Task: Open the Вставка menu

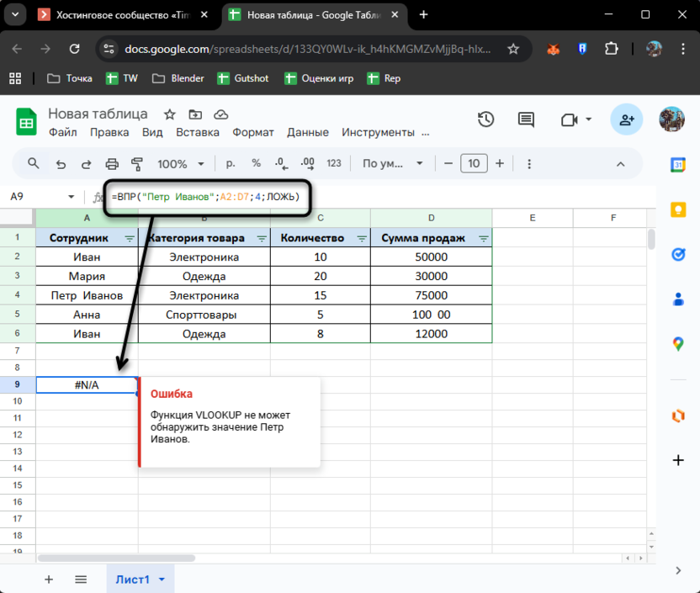Action: pyautogui.click(x=198, y=132)
